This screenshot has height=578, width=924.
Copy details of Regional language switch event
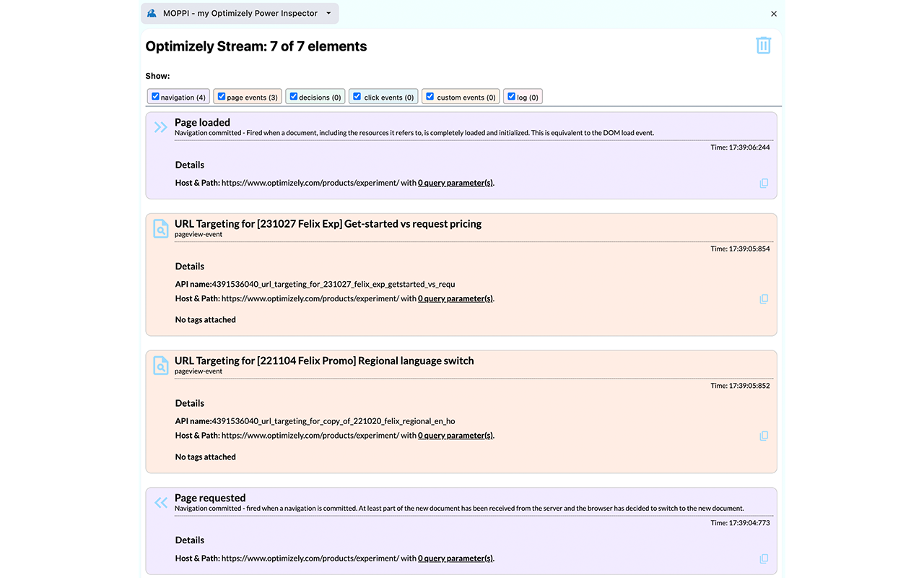point(764,436)
